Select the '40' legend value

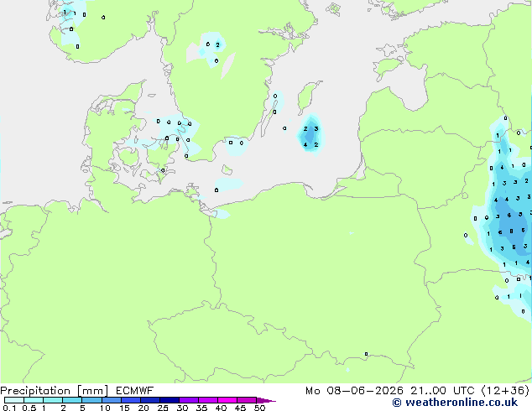coord(221,408)
